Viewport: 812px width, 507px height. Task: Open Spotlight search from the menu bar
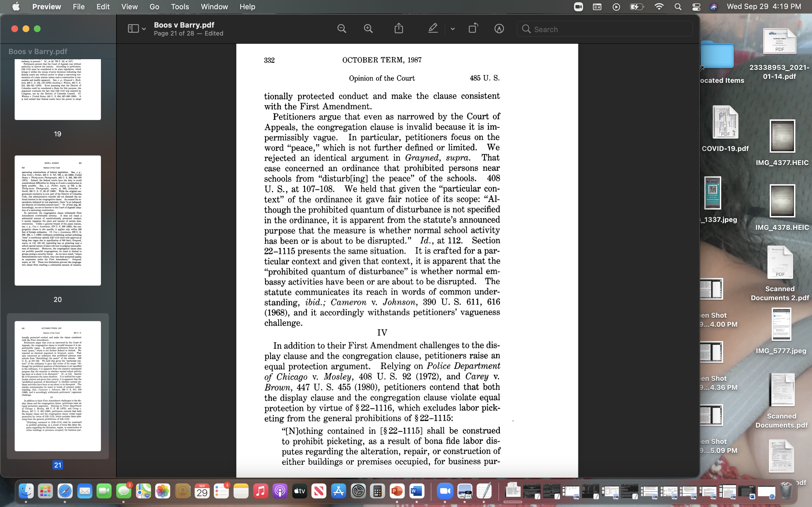pos(678,6)
